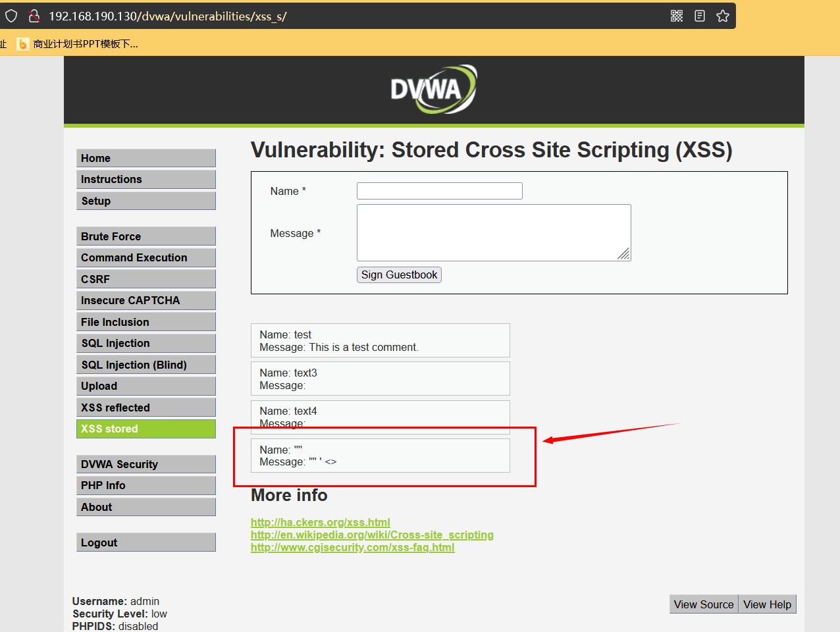The width and height of the screenshot is (840, 632).
Task: Go to the Setup page
Action: click(x=146, y=201)
